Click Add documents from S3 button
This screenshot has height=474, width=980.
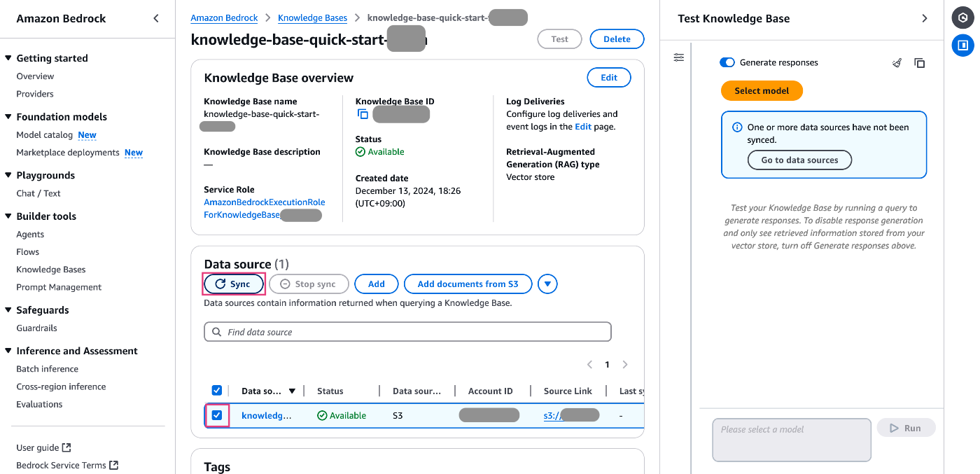(468, 284)
